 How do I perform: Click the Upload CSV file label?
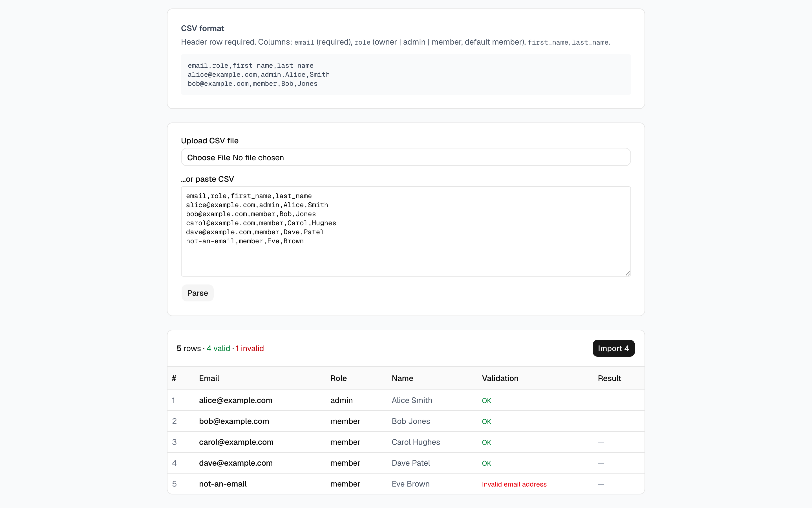210,141
